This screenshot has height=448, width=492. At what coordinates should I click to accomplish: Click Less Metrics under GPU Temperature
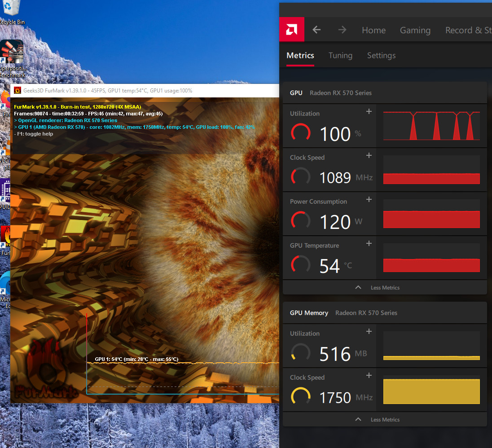point(385,288)
